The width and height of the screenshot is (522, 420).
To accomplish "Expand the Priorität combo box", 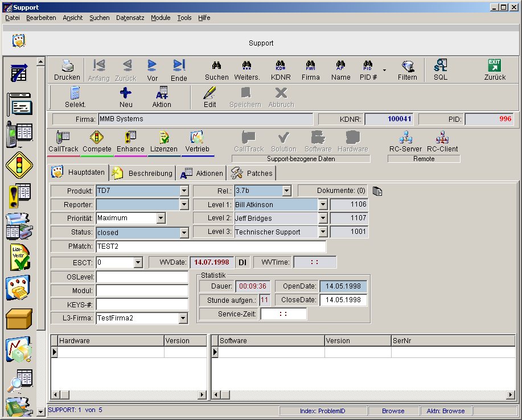I will (161, 218).
